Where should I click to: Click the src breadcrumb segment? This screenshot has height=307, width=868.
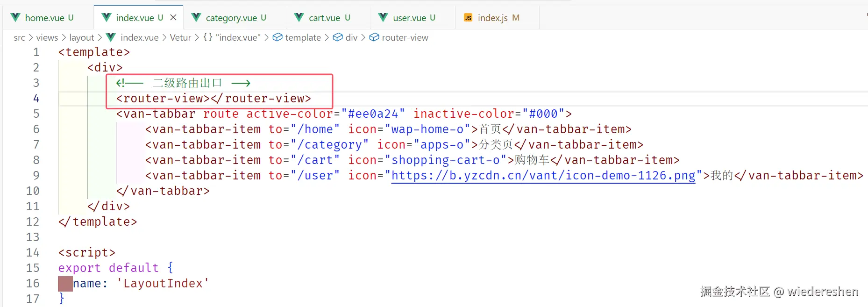click(19, 37)
